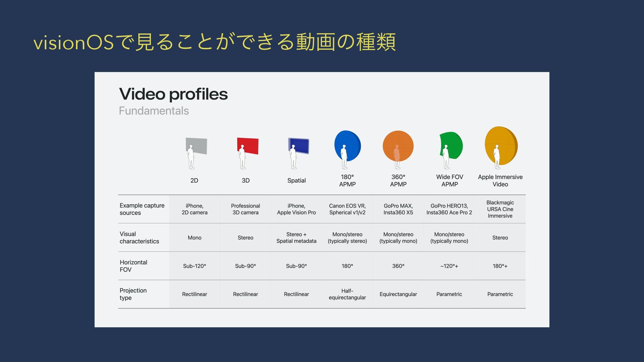Click 'Mono/stereo (typically mono)' in Wide FOV column
The height and width of the screenshot is (362, 644).
449,238
